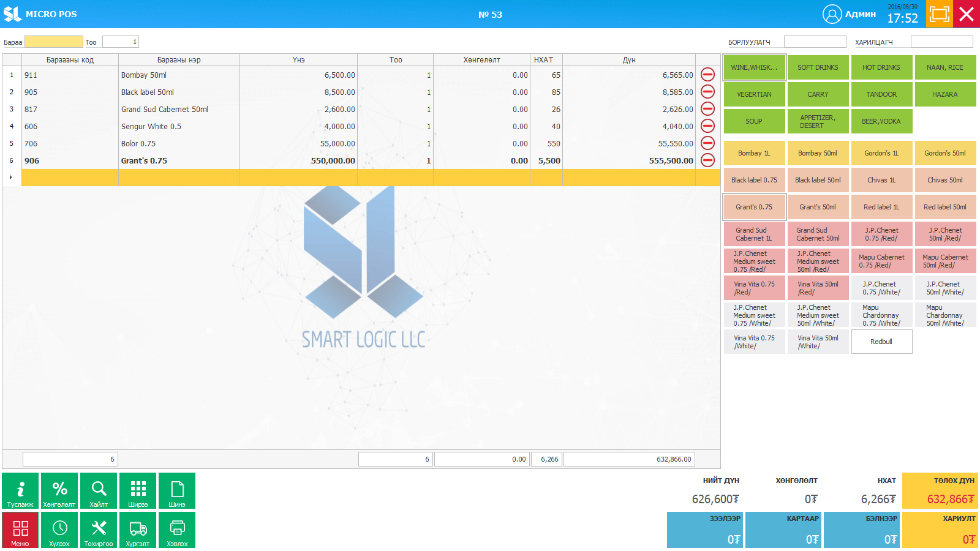
Task: Add Red label 50ml product
Action: click(x=945, y=207)
